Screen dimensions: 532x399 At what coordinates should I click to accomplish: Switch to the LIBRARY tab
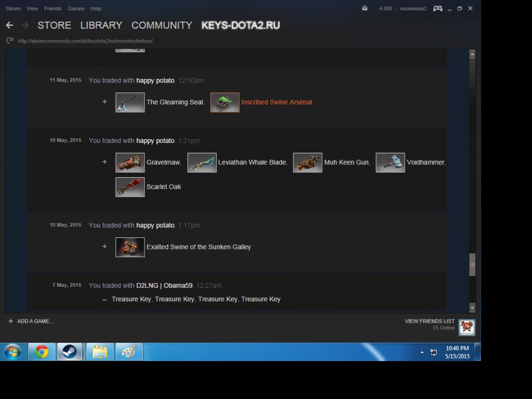pos(101,25)
